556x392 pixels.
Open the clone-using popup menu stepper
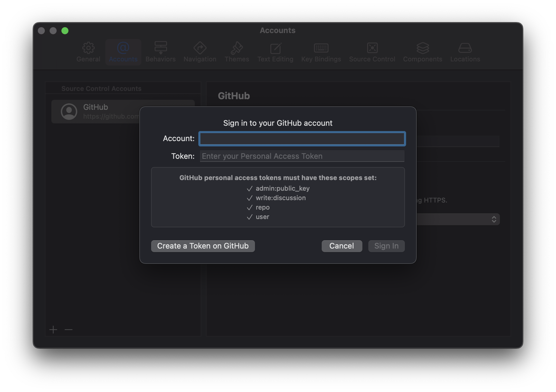[x=494, y=219]
